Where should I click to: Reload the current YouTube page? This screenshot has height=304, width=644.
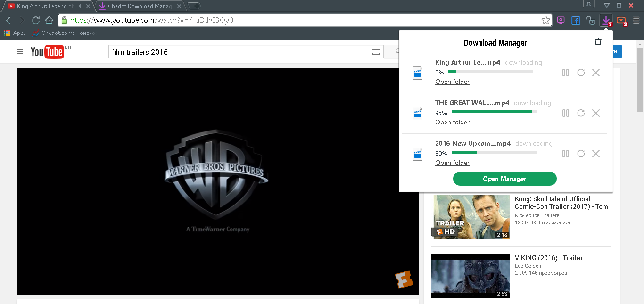point(35,20)
